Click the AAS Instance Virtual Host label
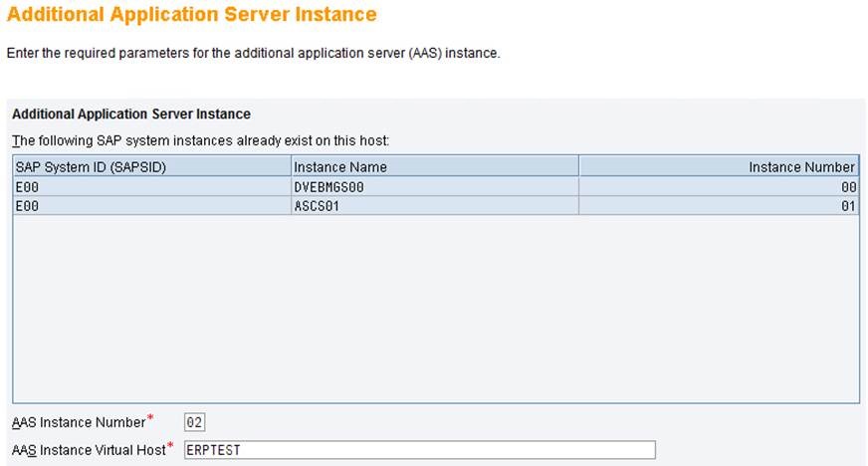 pos(89,450)
